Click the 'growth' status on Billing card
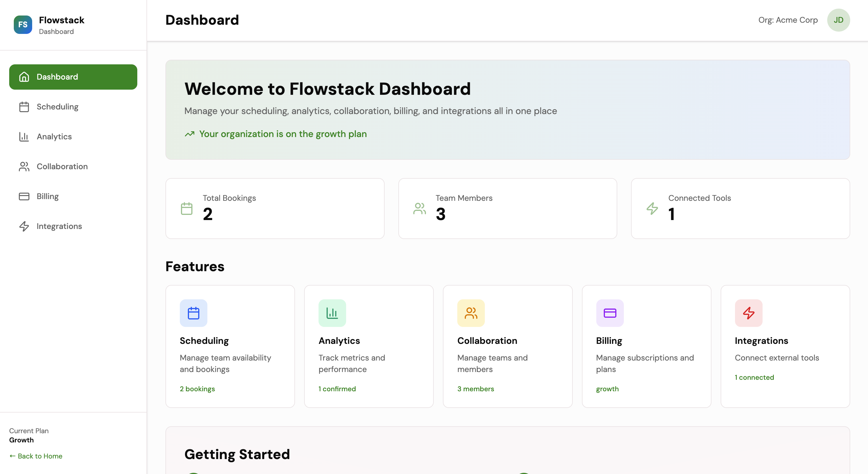Image resolution: width=868 pixels, height=474 pixels. (607, 389)
